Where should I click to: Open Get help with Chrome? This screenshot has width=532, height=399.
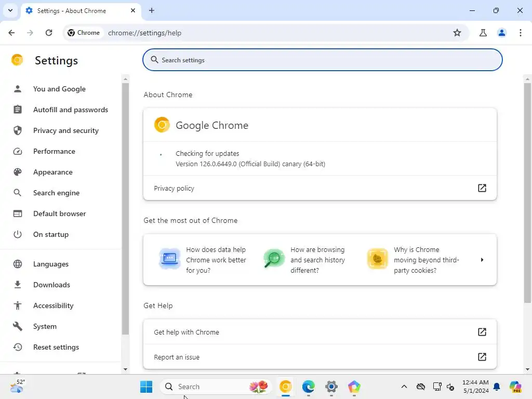(x=320, y=332)
